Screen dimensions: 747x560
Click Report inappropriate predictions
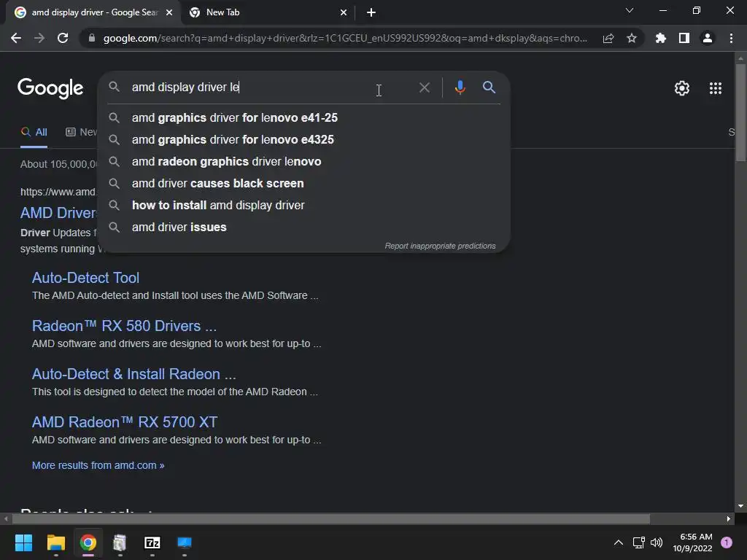point(440,246)
